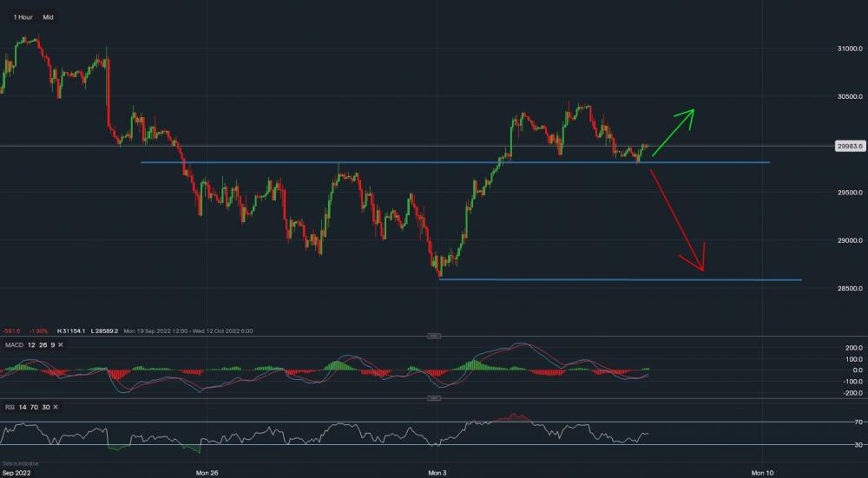The image size is (868, 478).
Task: Open the Mid price type selector
Action: pos(48,16)
